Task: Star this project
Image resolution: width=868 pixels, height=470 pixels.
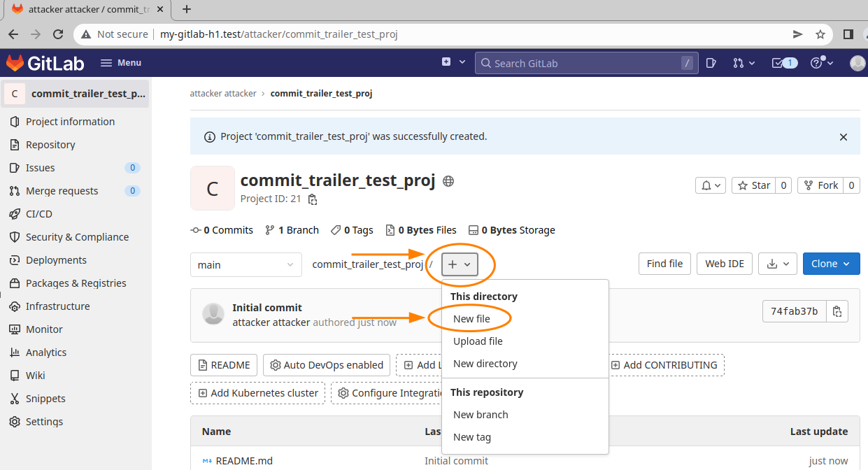Action: tap(753, 185)
